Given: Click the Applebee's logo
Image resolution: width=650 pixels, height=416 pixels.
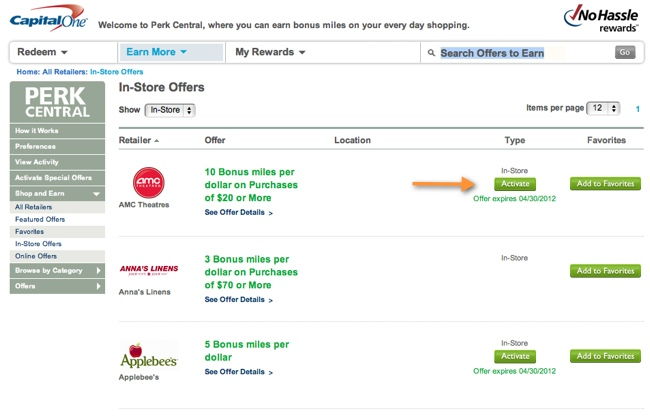Looking at the screenshot, I should pyautogui.click(x=148, y=356).
